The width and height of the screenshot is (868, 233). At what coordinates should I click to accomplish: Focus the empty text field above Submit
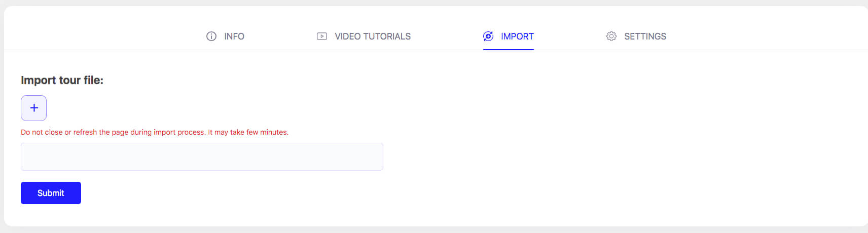pos(202,157)
